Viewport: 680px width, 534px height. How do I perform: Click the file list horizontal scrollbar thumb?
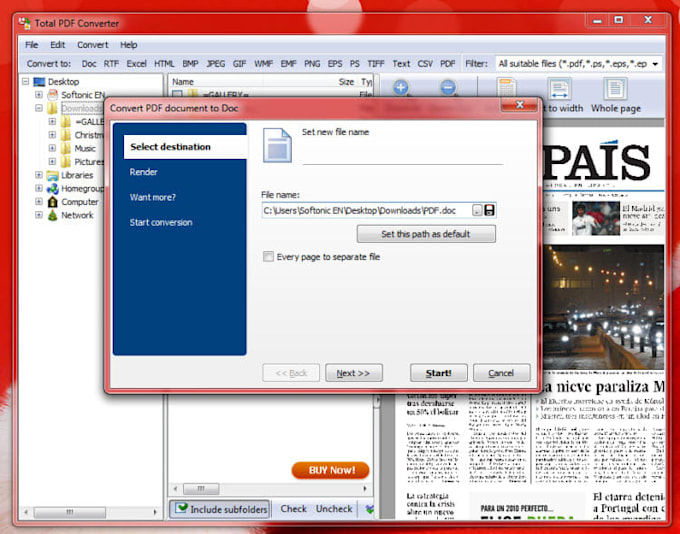click(x=201, y=489)
